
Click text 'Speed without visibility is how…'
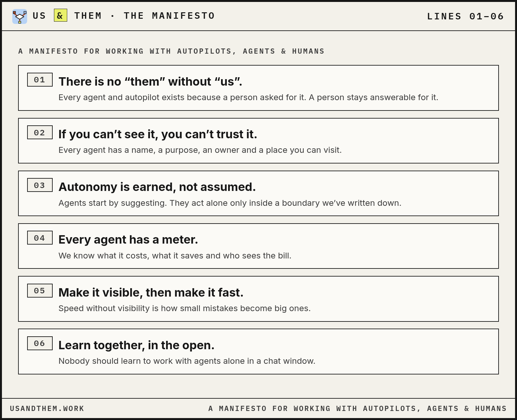(185, 309)
